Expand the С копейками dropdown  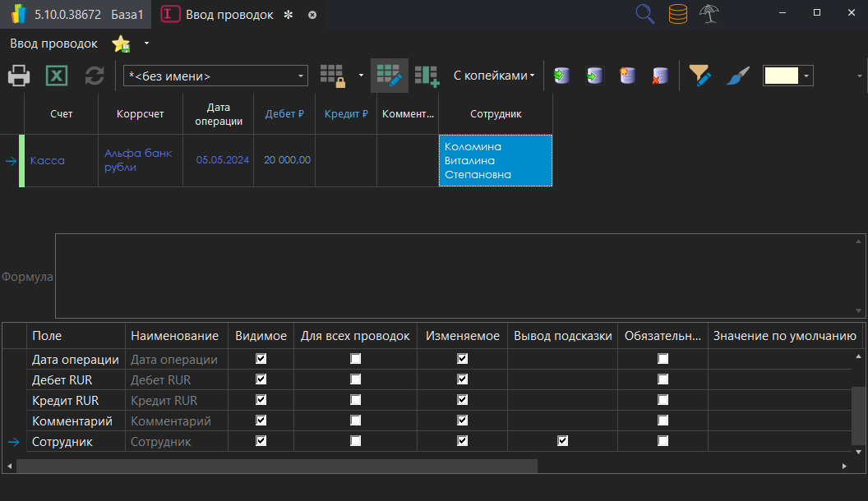pyautogui.click(x=494, y=76)
